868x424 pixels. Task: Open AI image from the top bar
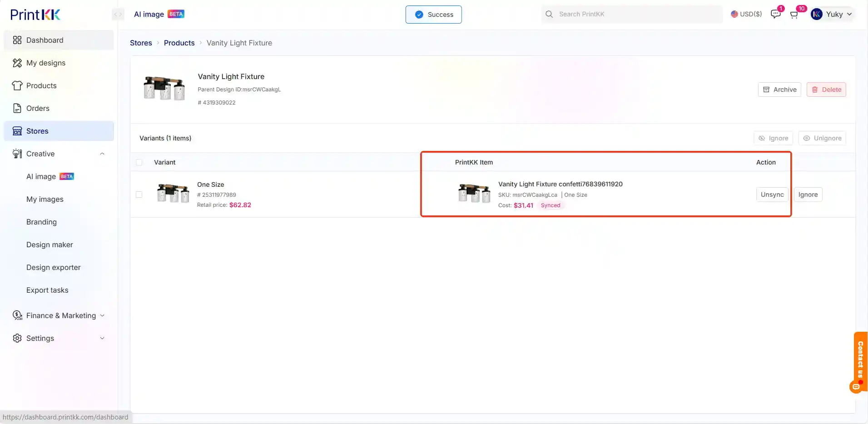[x=149, y=14]
